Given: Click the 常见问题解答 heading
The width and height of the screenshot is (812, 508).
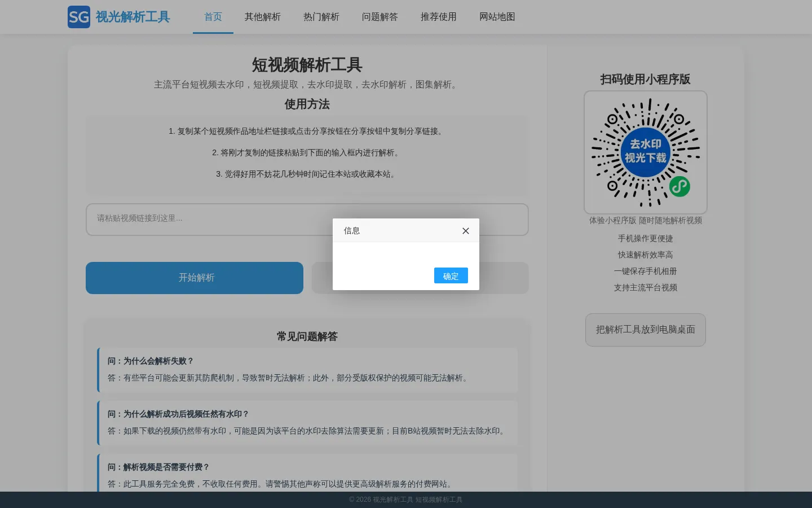Looking at the screenshot, I should (x=307, y=336).
